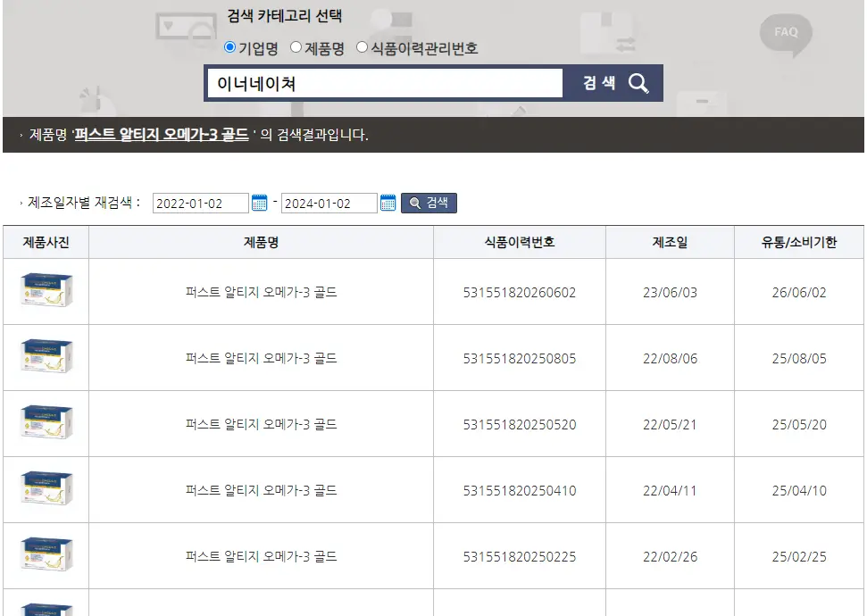Click the start date field showing 2022-01-02
The width and height of the screenshot is (867, 616).
(198, 203)
